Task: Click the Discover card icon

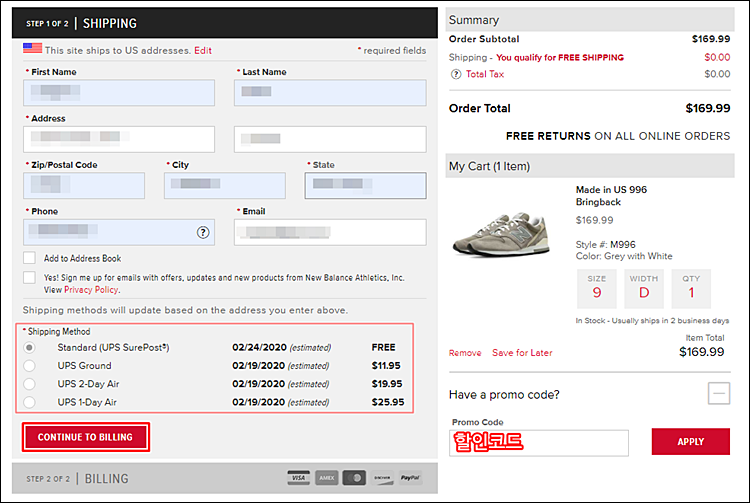Action: [382, 477]
